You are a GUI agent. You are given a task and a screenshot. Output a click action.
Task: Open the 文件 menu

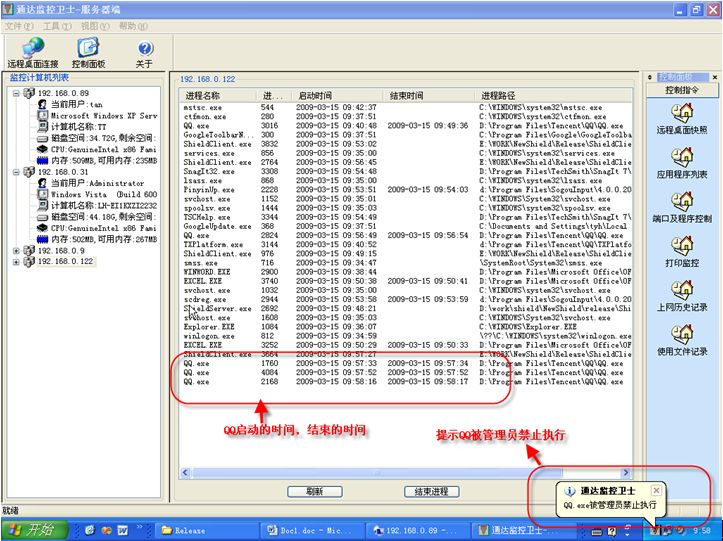tap(19, 26)
